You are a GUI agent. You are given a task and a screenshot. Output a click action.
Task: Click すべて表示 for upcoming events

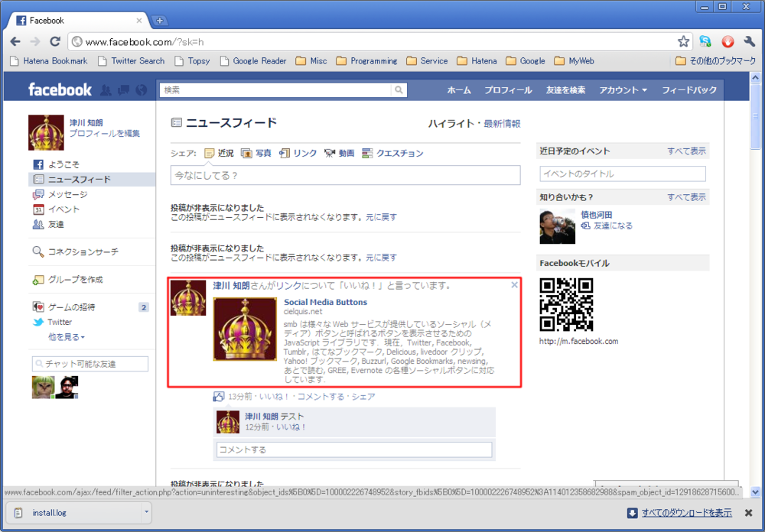pos(686,151)
